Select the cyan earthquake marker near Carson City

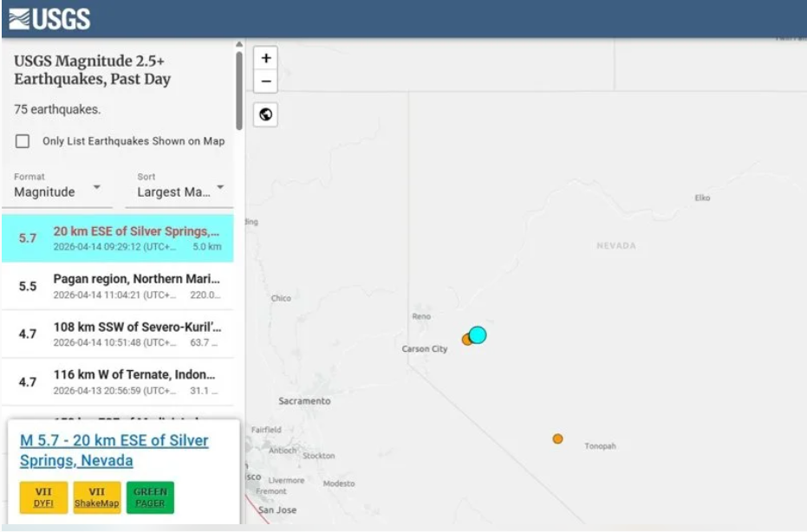click(478, 335)
